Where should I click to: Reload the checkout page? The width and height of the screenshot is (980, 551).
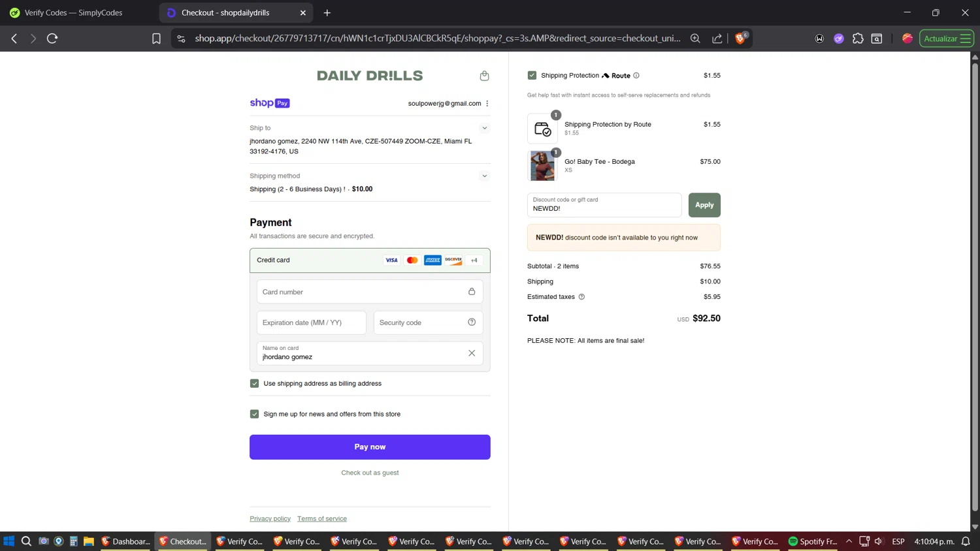[x=52, y=39]
